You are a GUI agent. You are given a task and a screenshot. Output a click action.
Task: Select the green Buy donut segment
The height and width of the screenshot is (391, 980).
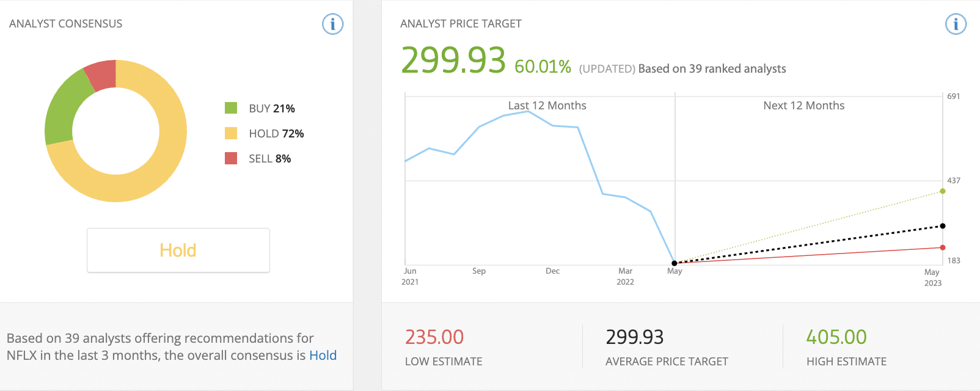pos(64,110)
